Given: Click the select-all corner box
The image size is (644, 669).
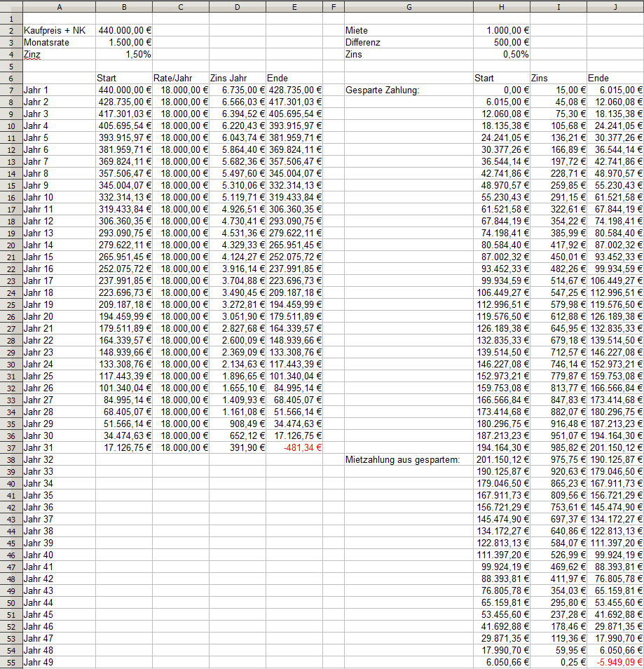Looking at the screenshot, I should tap(11, 7).
